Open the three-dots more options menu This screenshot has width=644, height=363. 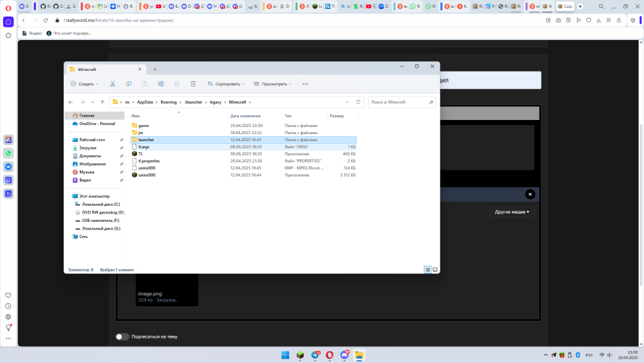[305, 84]
